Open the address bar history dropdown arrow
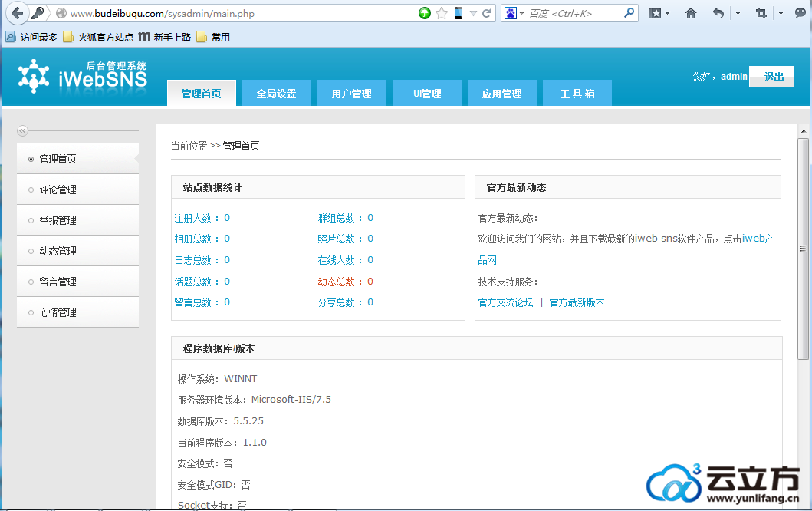 [473, 14]
